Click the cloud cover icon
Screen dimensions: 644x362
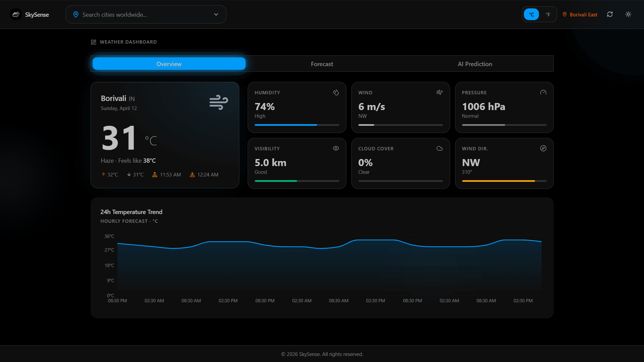(439, 148)
